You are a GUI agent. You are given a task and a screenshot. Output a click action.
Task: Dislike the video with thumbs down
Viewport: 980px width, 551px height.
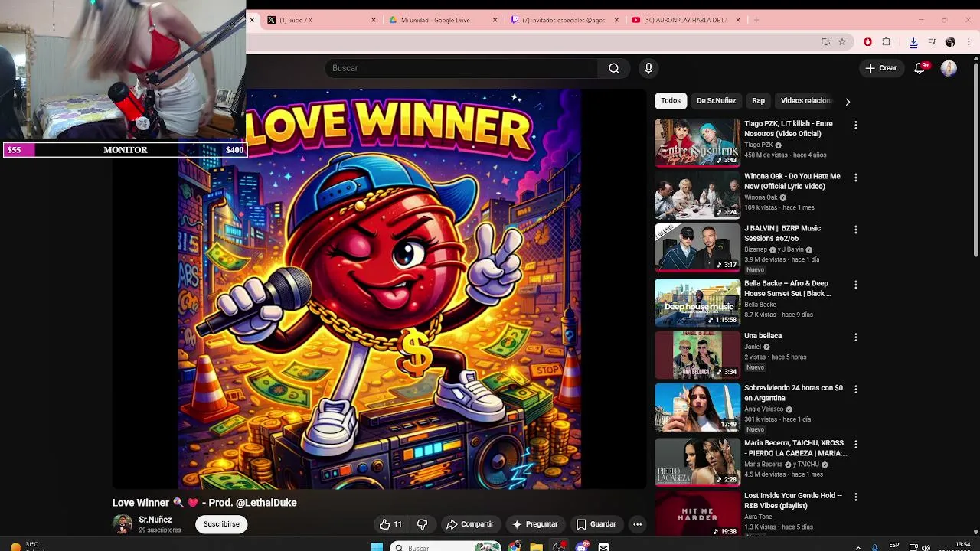[x=422, y=524]
